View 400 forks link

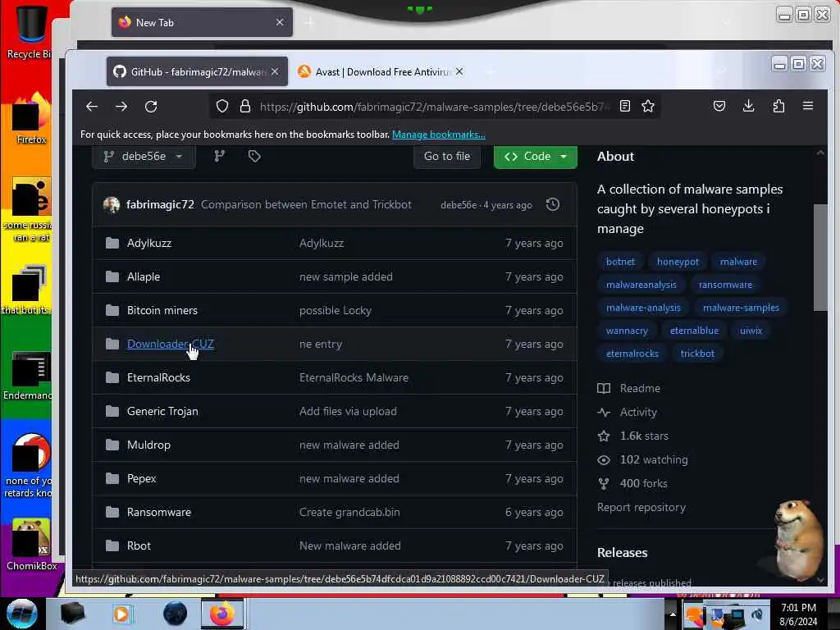point(632,483)
